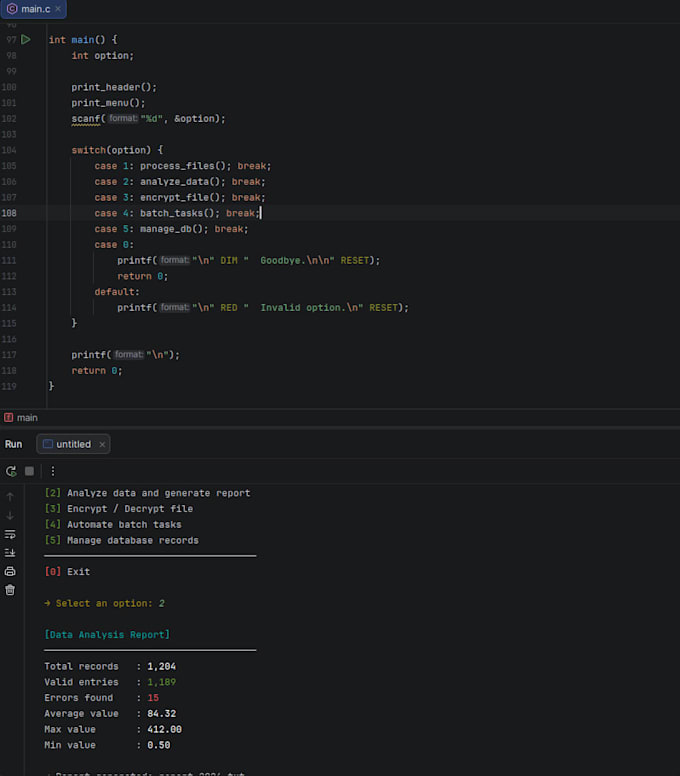Click console line Encrypt / Decrypt file
This screenshot has height=776, width=680.
tap(119, 509)
